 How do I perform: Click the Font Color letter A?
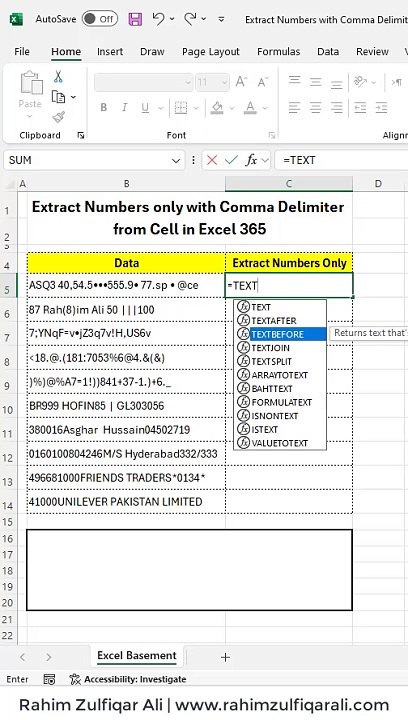(250, 107)
